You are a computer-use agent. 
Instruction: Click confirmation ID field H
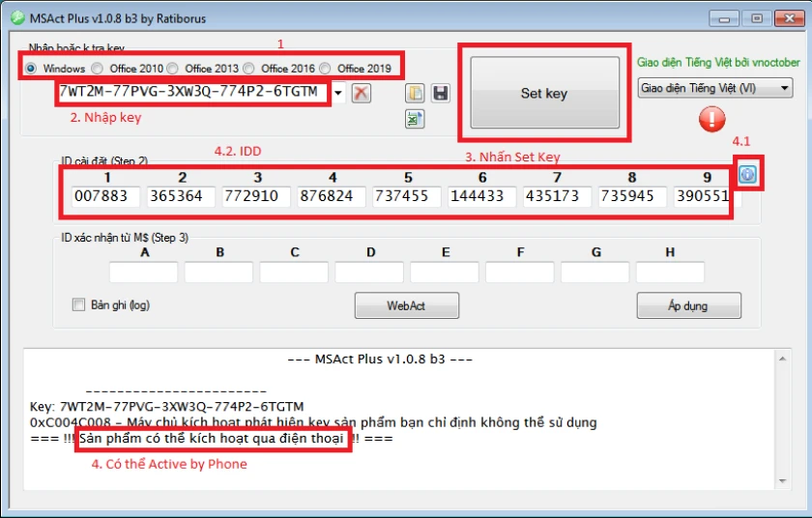tap(670, 273)
